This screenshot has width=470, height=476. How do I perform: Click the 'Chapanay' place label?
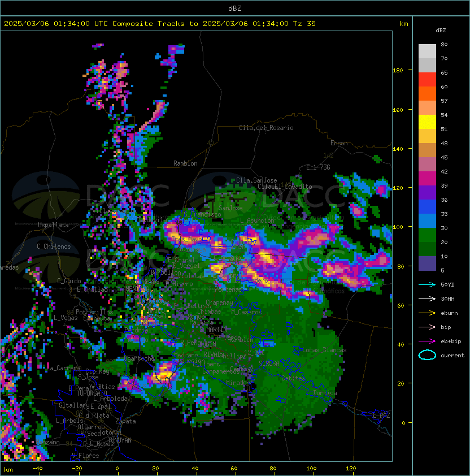pyautogui.click(x=219, y=302)
